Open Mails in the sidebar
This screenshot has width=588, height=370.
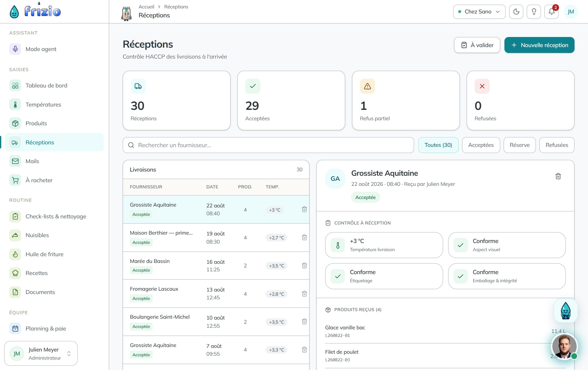coord(54,161)
